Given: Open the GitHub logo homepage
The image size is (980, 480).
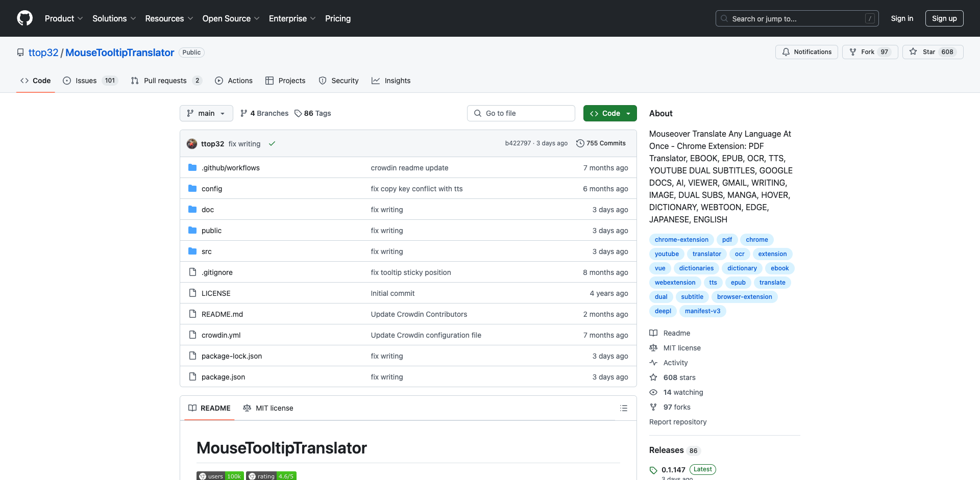Looking at the screenshot, I should click(x=24, y=18).
